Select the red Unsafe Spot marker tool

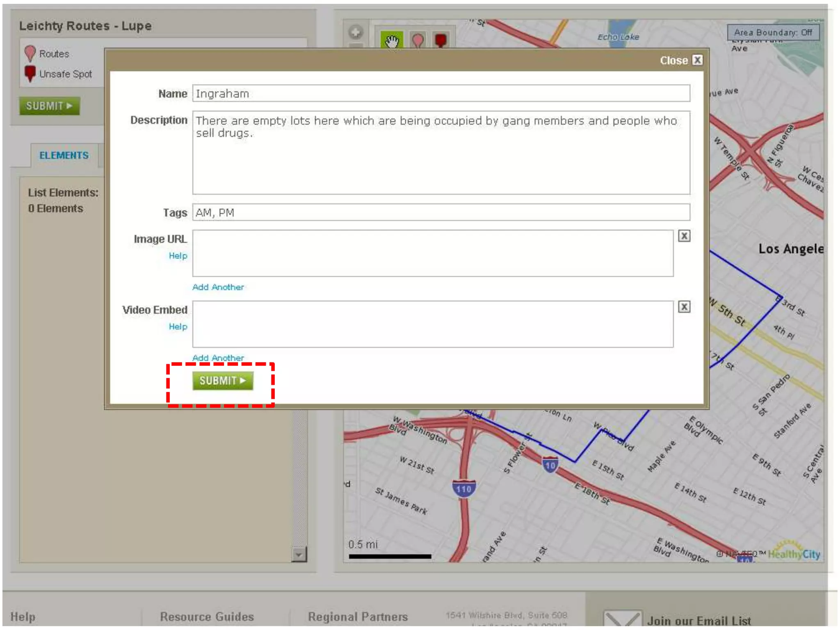pos(441,40)
